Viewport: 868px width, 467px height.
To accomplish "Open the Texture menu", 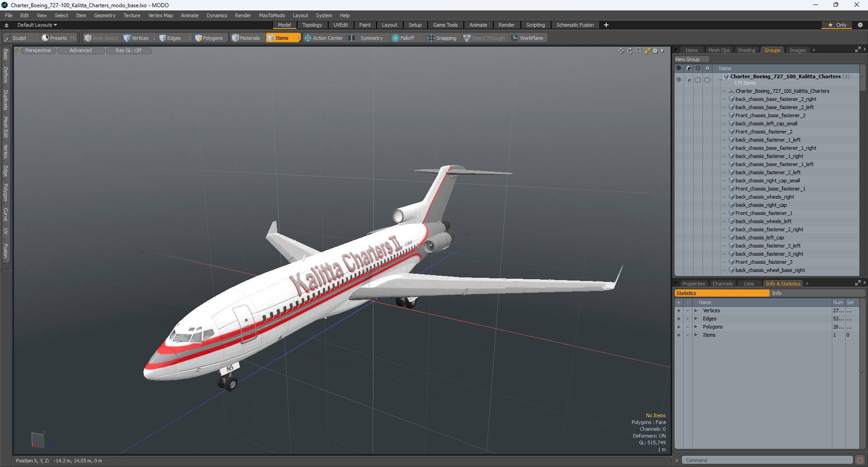I will pyautogui.click(x=132, y=15).
